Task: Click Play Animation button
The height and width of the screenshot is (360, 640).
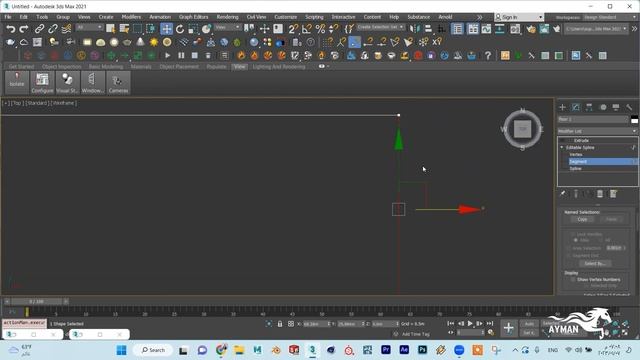Action: (x=470, y=324)
